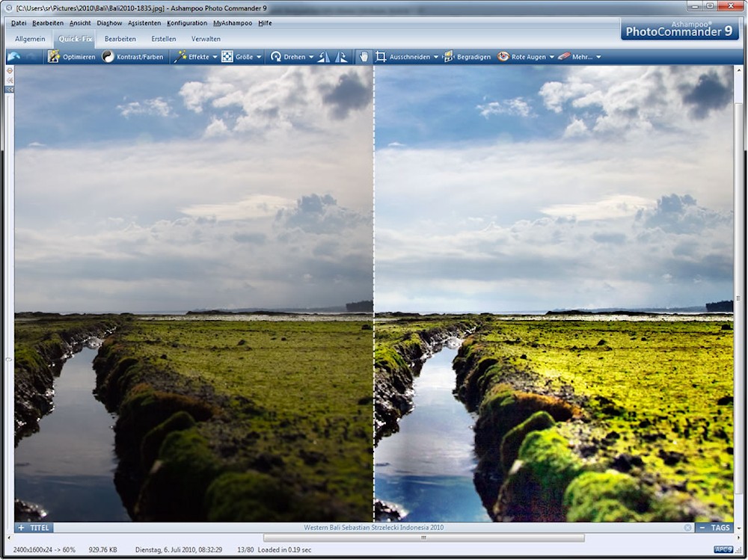Viewport: 748px width, 560px height.
Task: Open the Ansicht menu
Action: tap(80, 23)
